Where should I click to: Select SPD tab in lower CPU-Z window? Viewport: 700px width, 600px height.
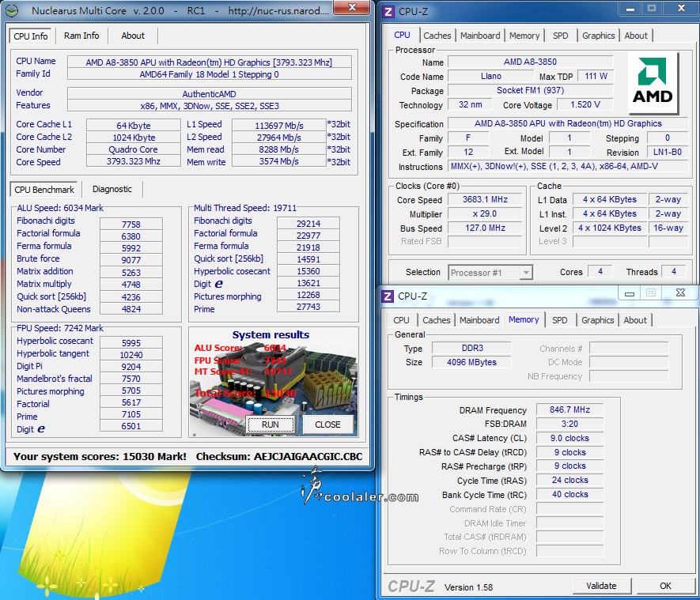[559, 320]
